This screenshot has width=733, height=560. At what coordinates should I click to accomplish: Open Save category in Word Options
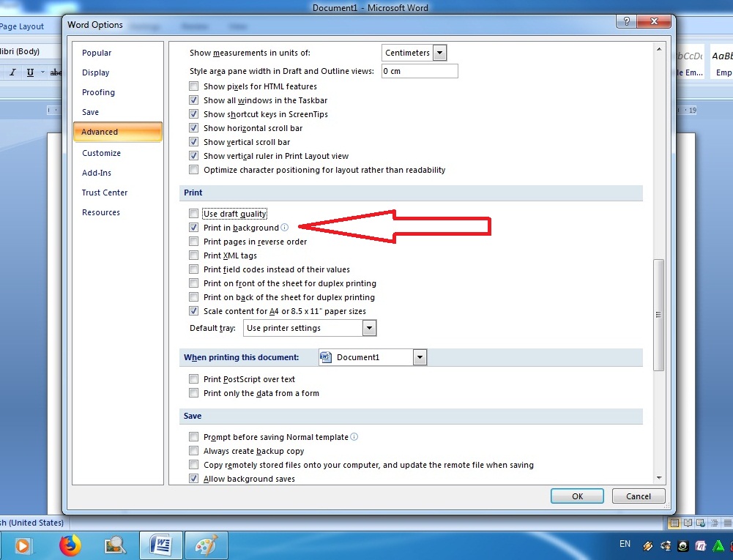coord(90,112)
